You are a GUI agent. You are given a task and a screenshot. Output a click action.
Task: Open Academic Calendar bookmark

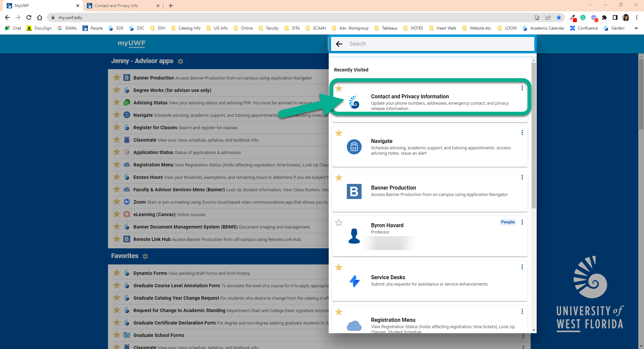pos(543,28)
